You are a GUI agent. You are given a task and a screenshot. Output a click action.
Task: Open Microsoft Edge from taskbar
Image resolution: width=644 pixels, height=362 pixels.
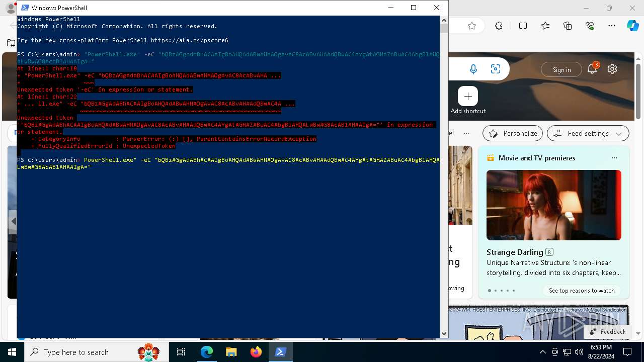pos(207,352)
